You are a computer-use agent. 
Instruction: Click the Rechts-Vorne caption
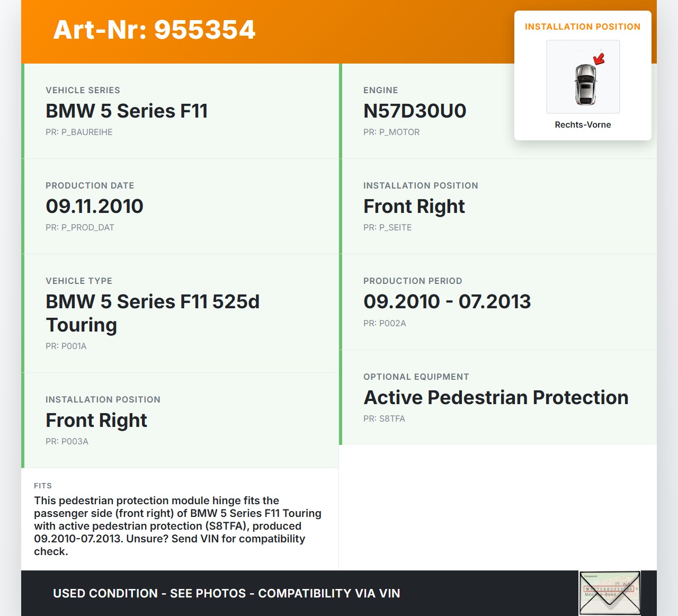coord(583,124)
